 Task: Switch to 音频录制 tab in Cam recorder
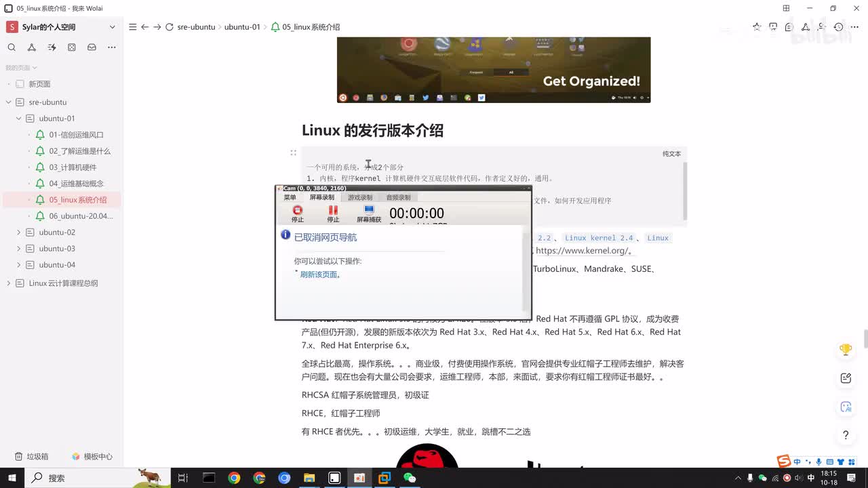click(398, 197)
